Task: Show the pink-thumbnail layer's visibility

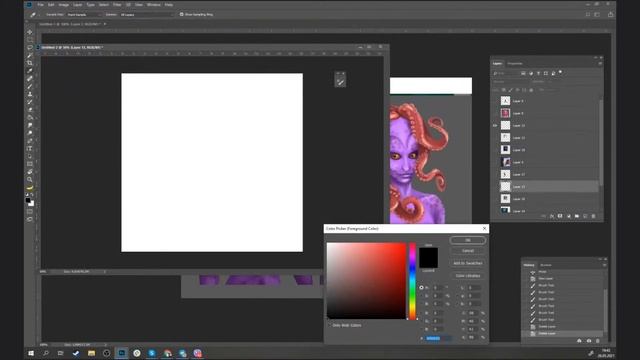Action: [495, 113]
